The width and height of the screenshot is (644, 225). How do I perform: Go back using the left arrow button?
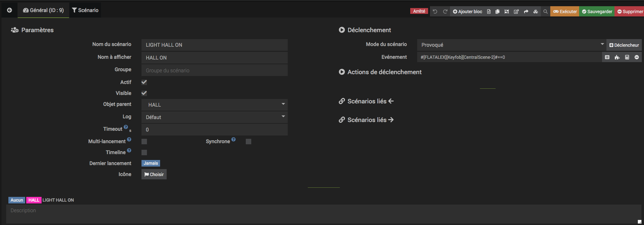[9, 10]
